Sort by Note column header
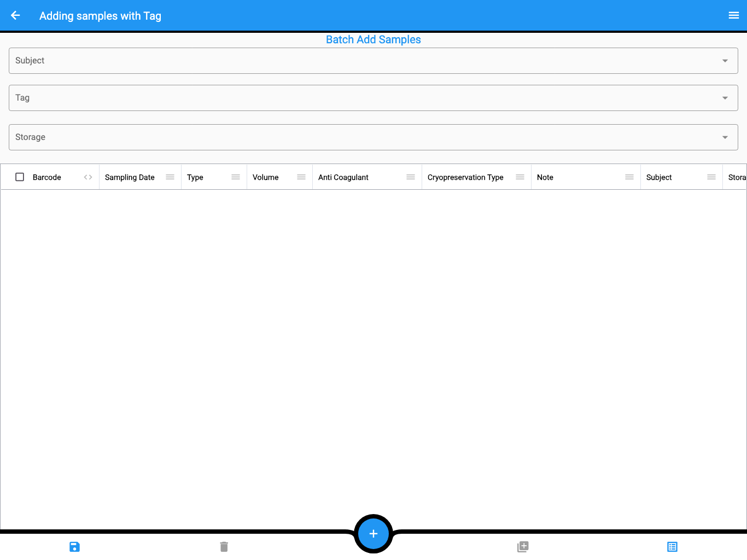The image size is (747, 560). pos(545,177)
